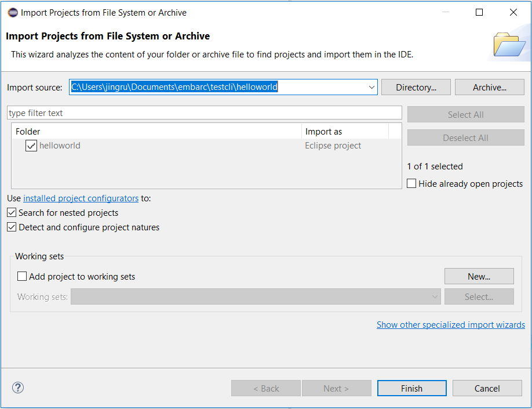The width and height of the screenshot is (532, 409).
Task: Open the Import source dropdown arrow
Action: pyautogui.click(x=371, y=87)
